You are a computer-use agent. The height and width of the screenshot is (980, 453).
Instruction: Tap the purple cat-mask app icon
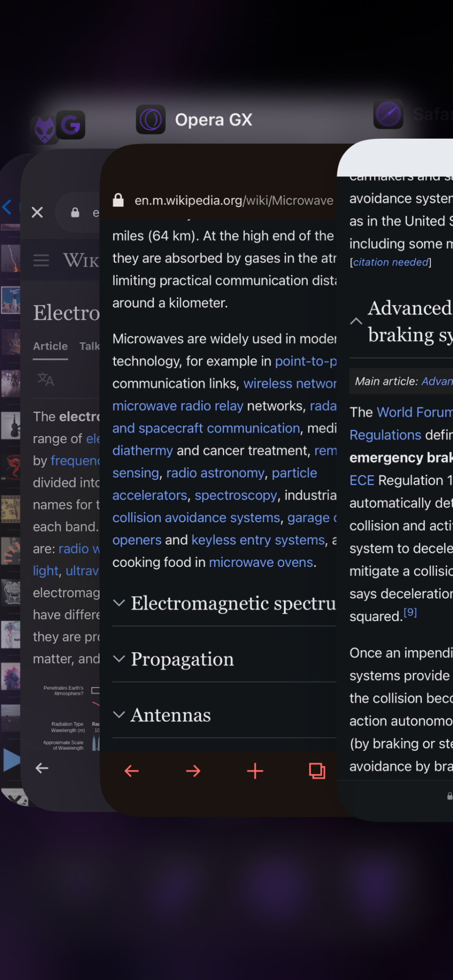click(x=44, y=130)
